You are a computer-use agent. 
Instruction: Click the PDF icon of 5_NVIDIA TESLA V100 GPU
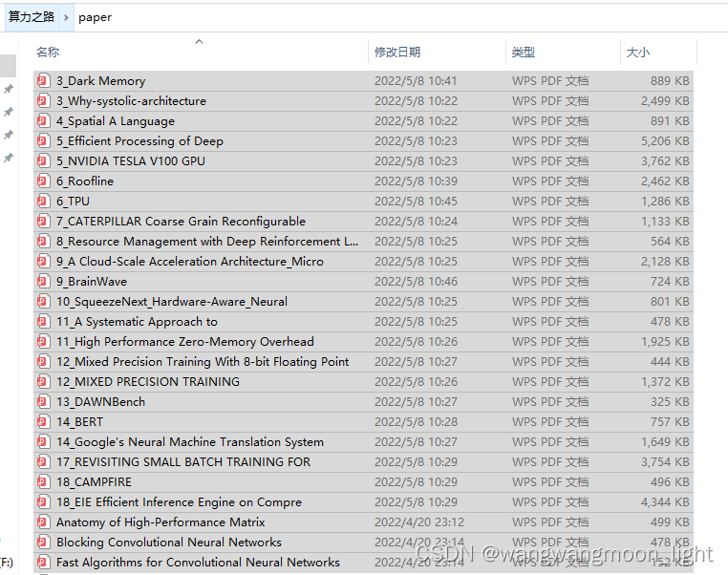(43, 161)
